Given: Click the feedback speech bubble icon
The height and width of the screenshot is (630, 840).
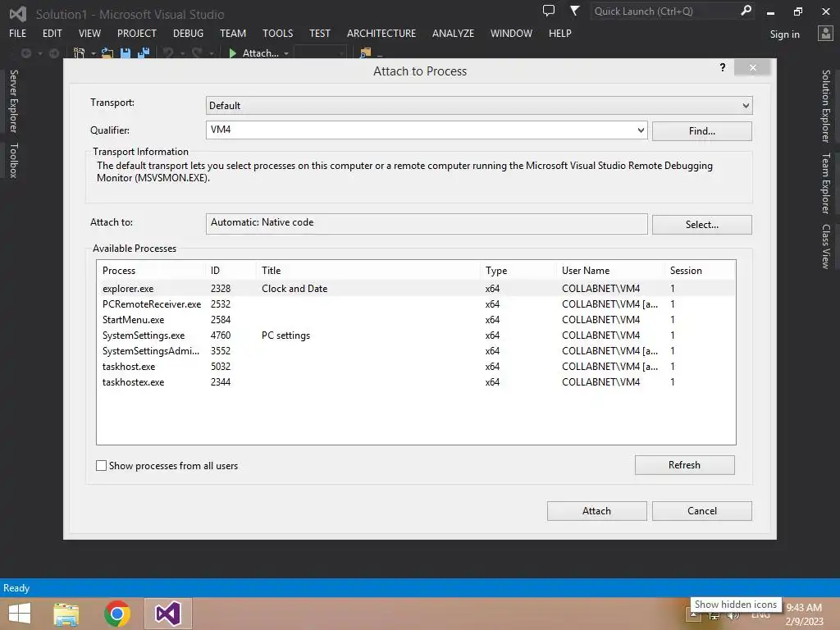Looking at the screenshot, I should pyautogui.click(x=549, y=11).
